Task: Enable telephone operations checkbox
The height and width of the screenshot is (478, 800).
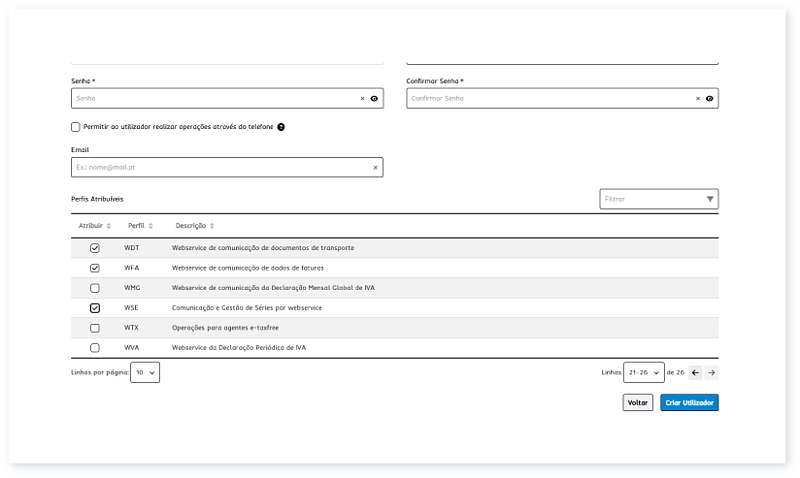Action: click(76, 127)
